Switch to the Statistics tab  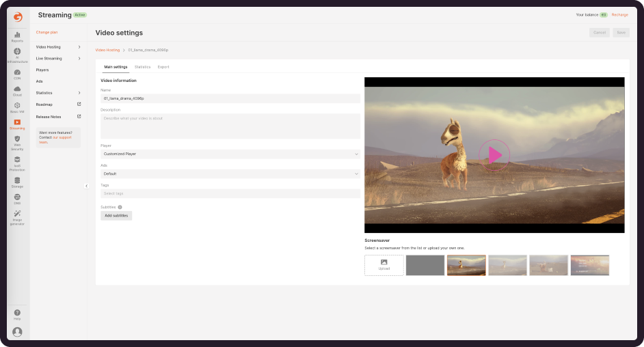pyautogui.click(x=142, y=67)
